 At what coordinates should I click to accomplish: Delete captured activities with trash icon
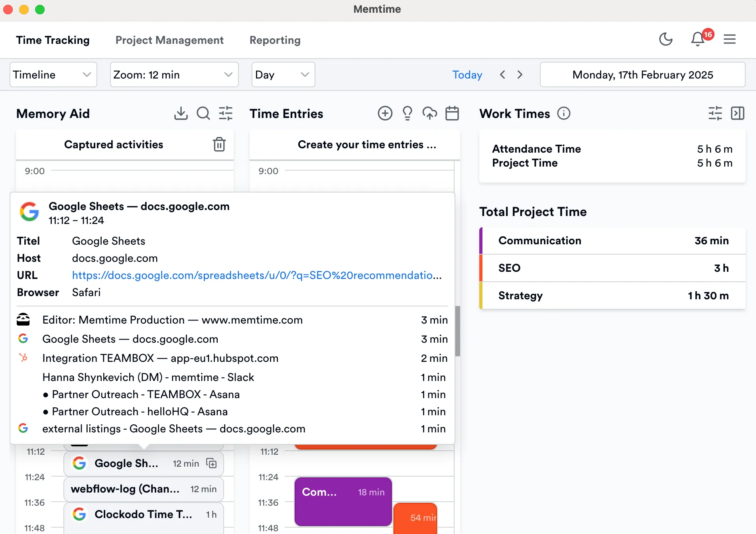[219, 144]
